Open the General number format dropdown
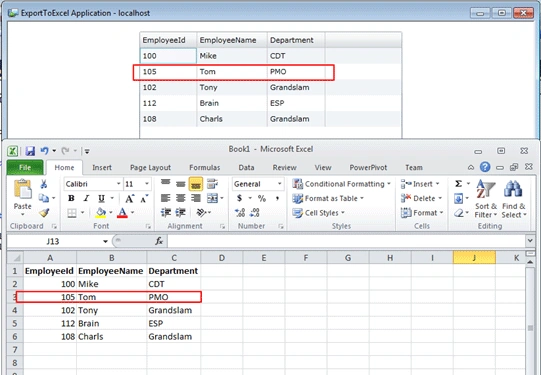This screenshot has width=541, height=375. point(279,184)
